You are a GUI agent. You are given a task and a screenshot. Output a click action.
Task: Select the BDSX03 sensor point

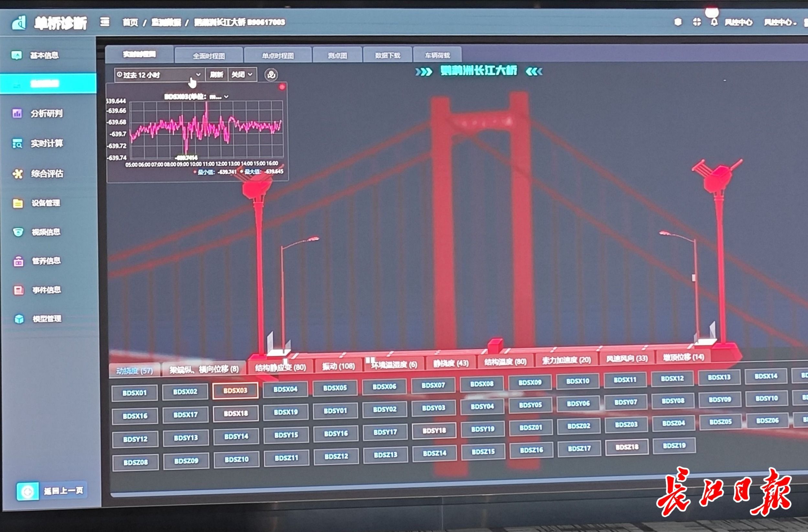point(235,391)
